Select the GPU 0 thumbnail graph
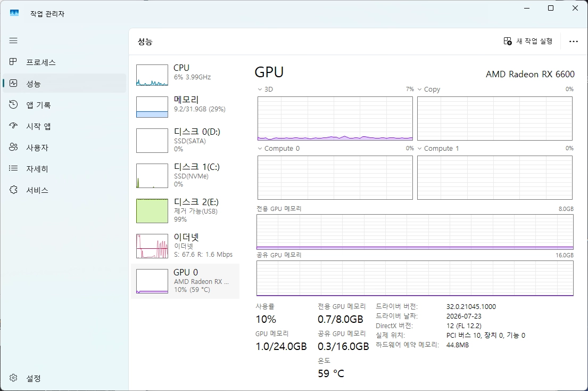This screenshot has width=588, height=391. 152,281
